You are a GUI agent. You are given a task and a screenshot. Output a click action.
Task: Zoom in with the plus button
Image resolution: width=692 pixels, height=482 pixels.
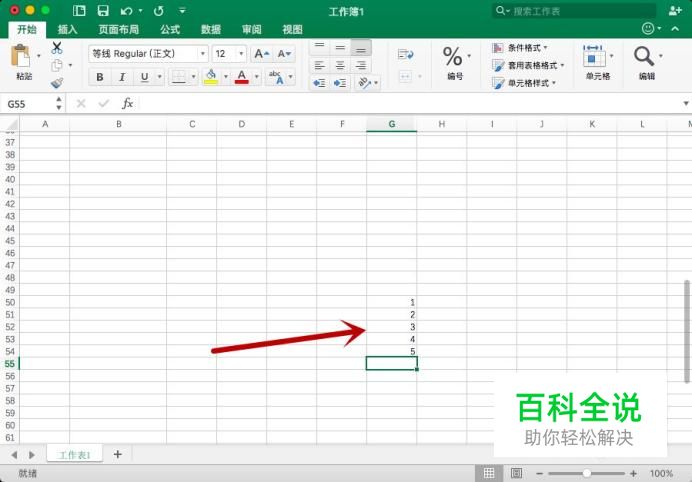(x=634, y=473)
